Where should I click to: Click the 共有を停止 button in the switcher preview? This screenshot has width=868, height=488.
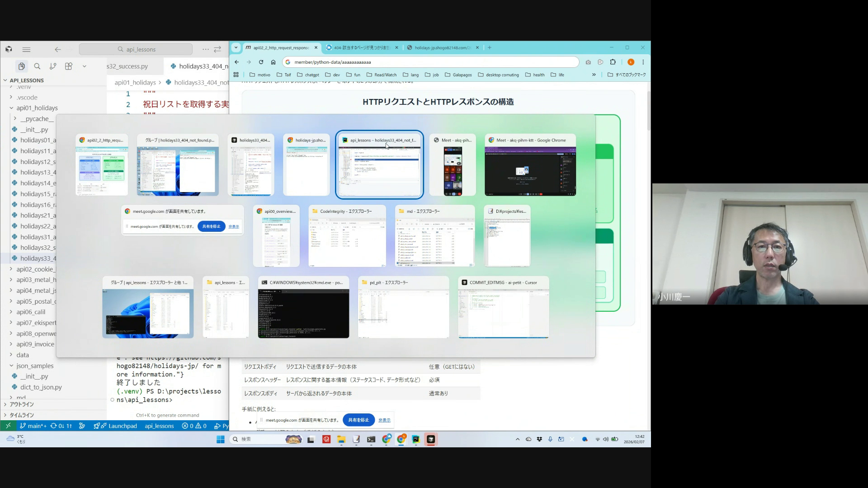pyautogui.click(x=211, y=226)
